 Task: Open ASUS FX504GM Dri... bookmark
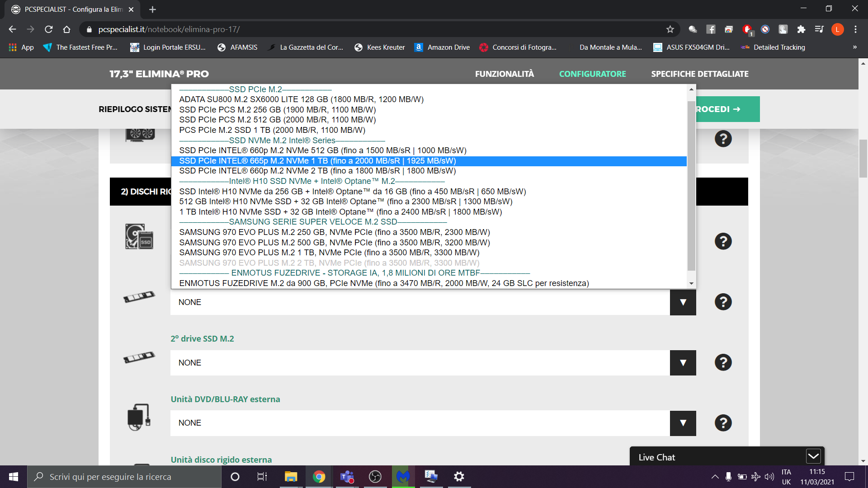click(691, 47)
